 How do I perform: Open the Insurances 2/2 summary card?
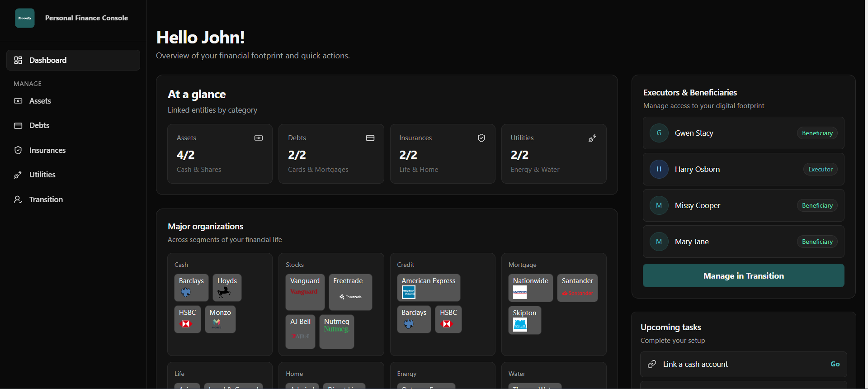(x=443, y=154)
